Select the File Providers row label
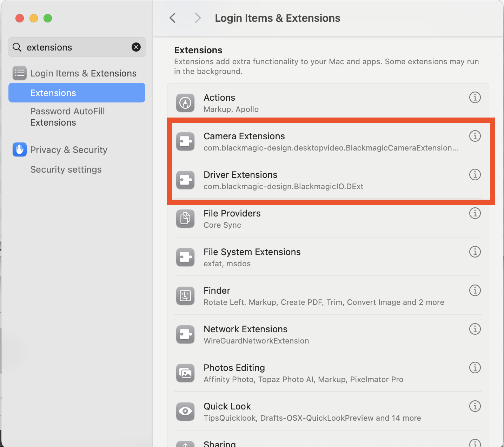The image size is (504, 447). click(232, 213)
